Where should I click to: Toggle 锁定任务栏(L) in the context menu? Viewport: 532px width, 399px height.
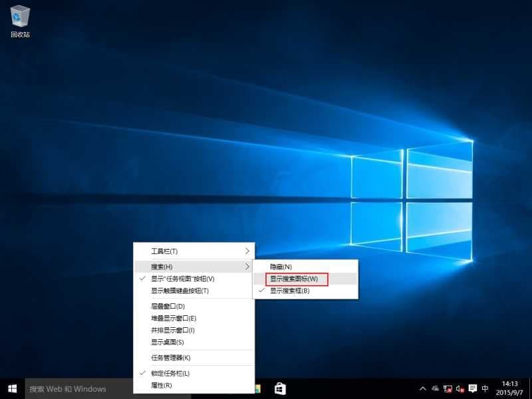point(175,374)
